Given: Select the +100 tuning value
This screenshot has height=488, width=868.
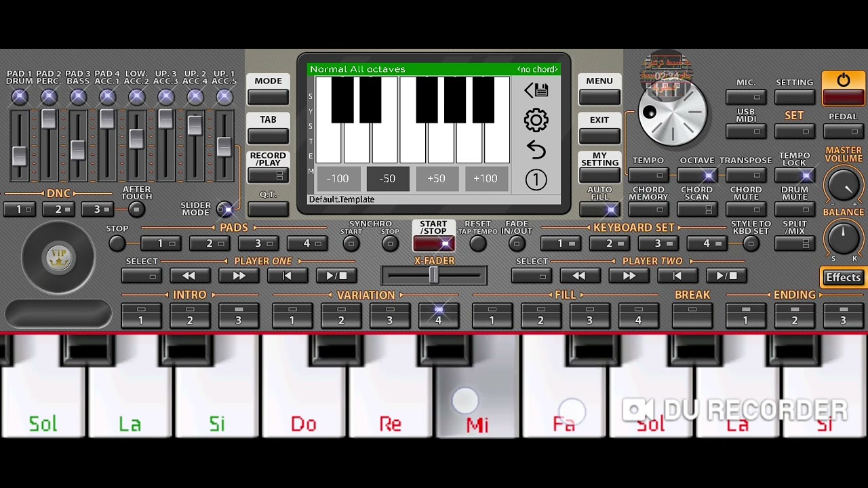Looking at the screenshot, I should pos(486,179).
